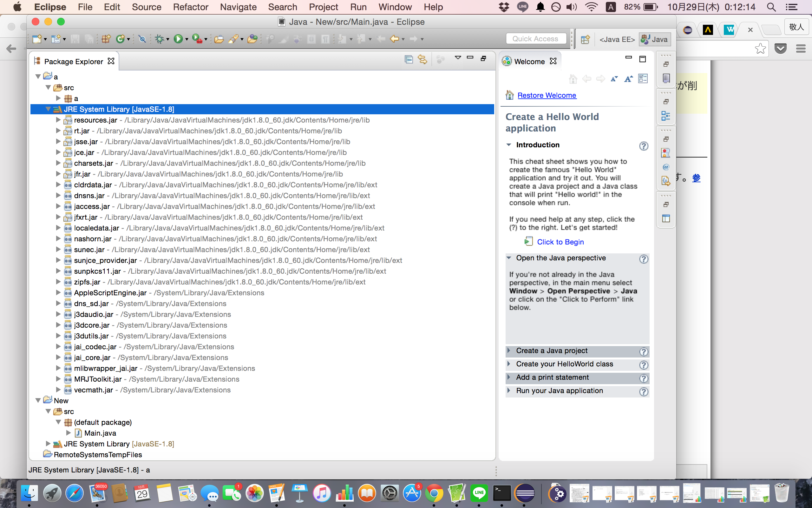Select the (default package) node
The image size is (812, 508).
(103, 422)
